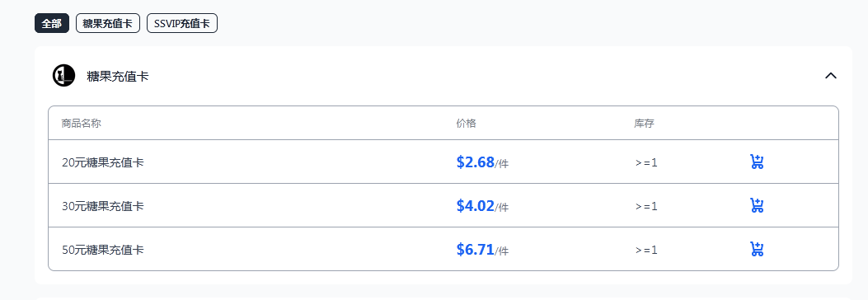This screenshot has height=300, width=868.
Task: Select the 全部 filter tab
Action: pyautogui.click(x=51, y=24)
